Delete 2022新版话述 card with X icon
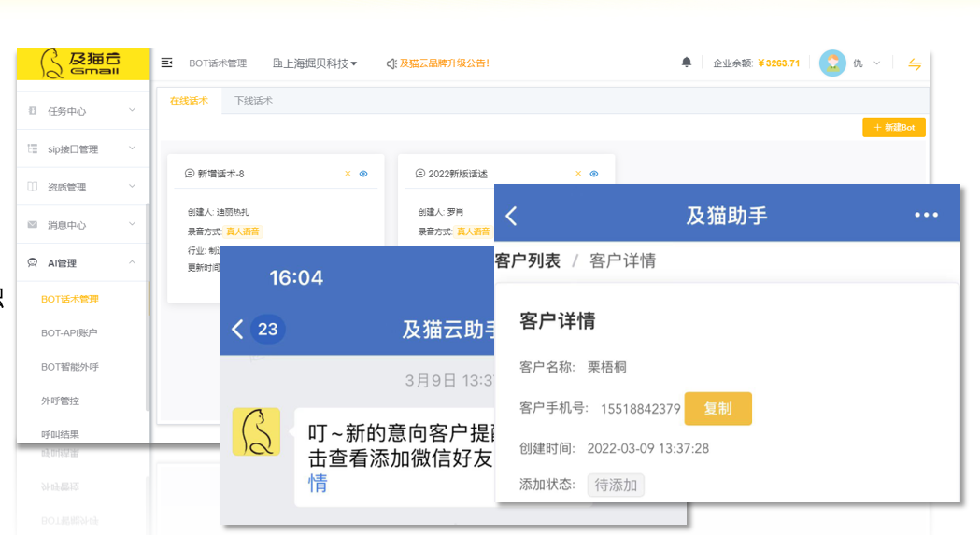Screen dimensions: 980x535 (578, 173)
